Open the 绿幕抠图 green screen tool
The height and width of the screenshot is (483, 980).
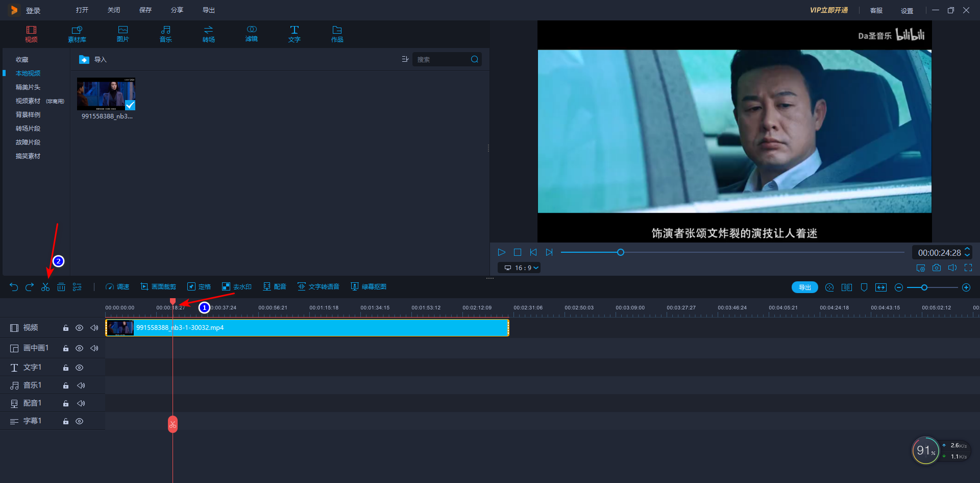[x=369, y=287]
